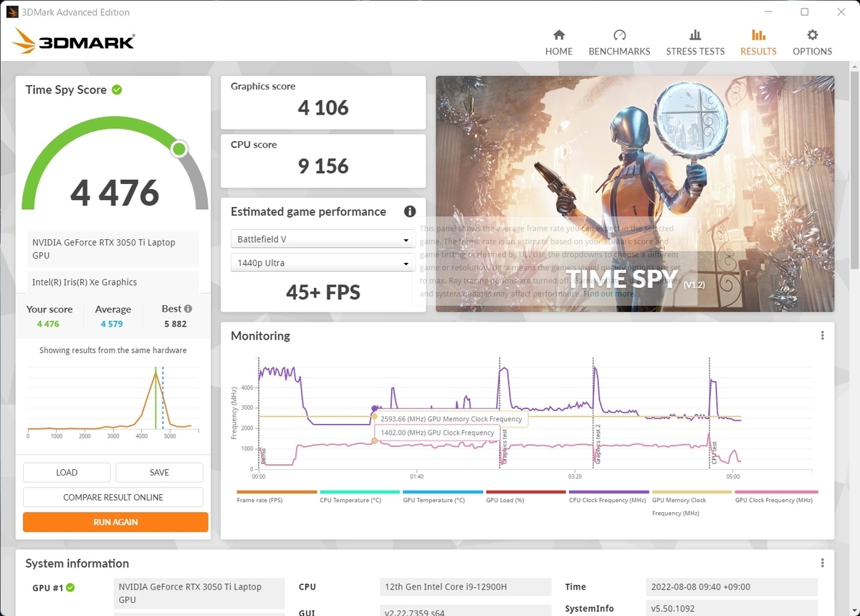Minimize the 3DMark window
This screenshot has width=860, height=616.
pyautogui.click(x=768, y=12)
